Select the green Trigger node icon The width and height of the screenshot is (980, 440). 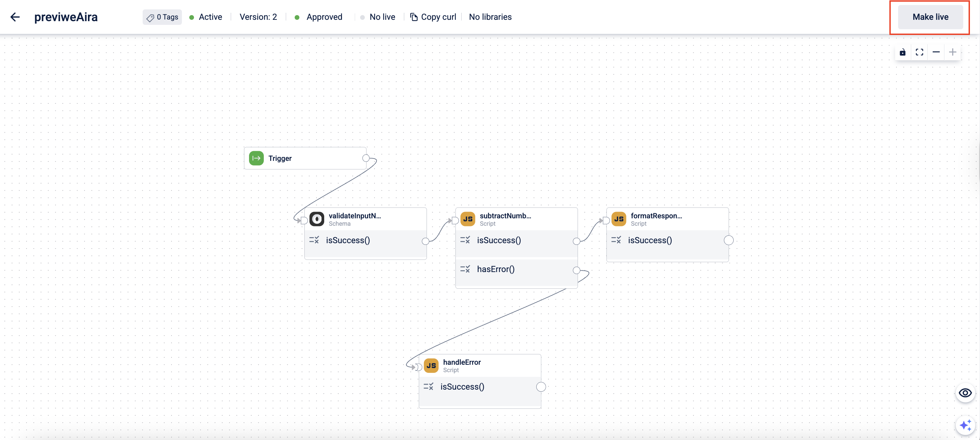tap(256, 158)
